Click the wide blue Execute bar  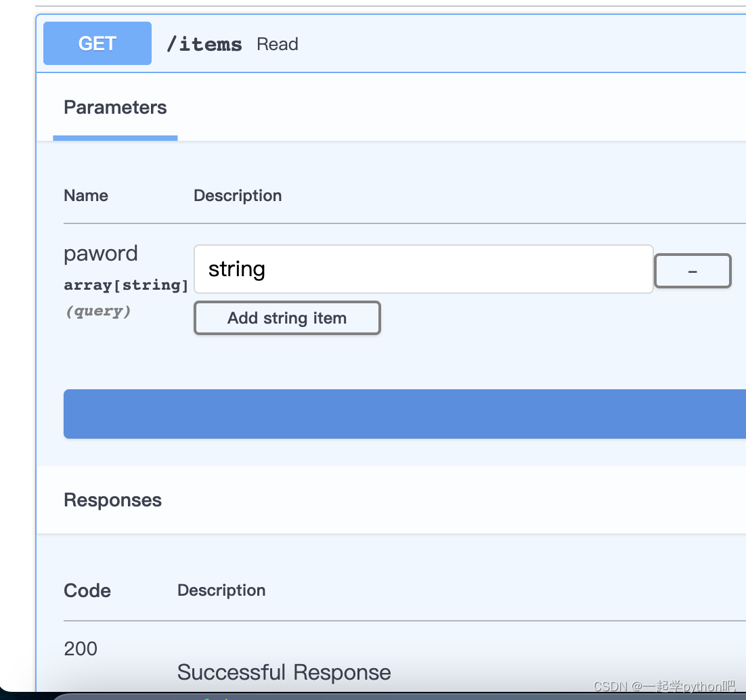pos(405,414)
